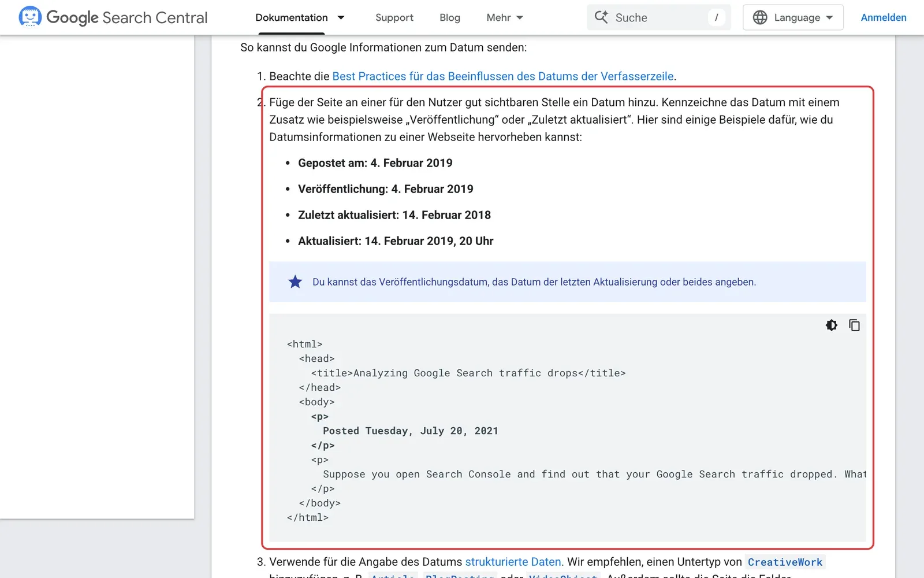This screenshot has height=578, width=924.
Task: Click the blue star note icon
Action: point(295,282)
